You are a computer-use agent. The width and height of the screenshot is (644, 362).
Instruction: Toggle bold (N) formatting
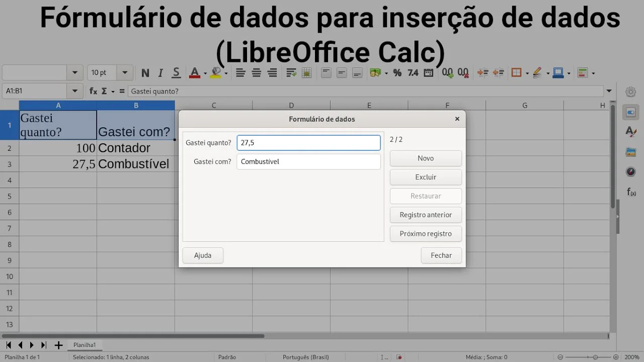145,73
